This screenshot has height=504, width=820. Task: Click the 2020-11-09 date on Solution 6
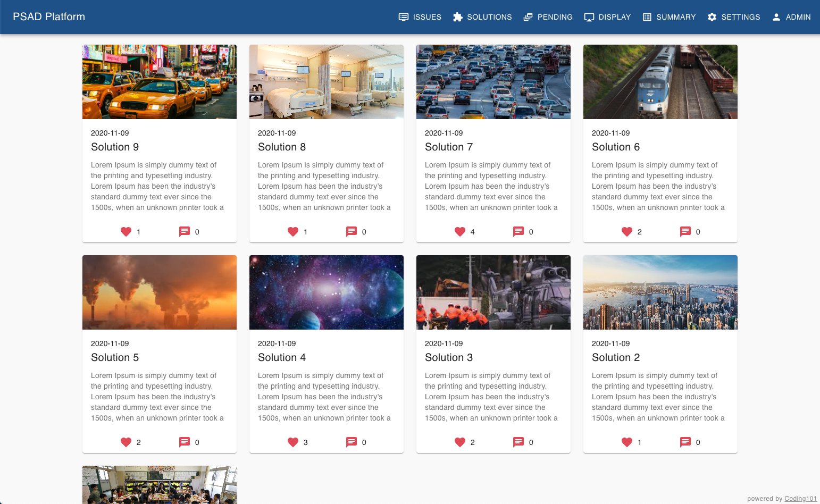pyautogui.click(x=611, y=133)
